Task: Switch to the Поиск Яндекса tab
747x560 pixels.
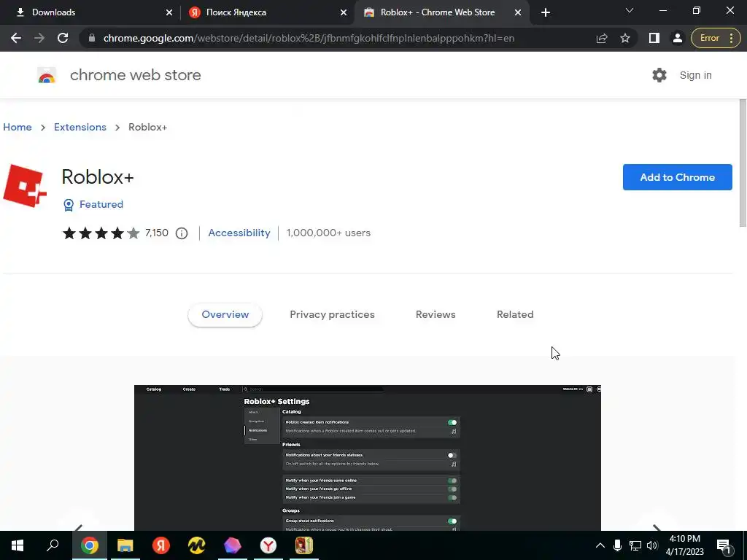Action: [267, 12]
